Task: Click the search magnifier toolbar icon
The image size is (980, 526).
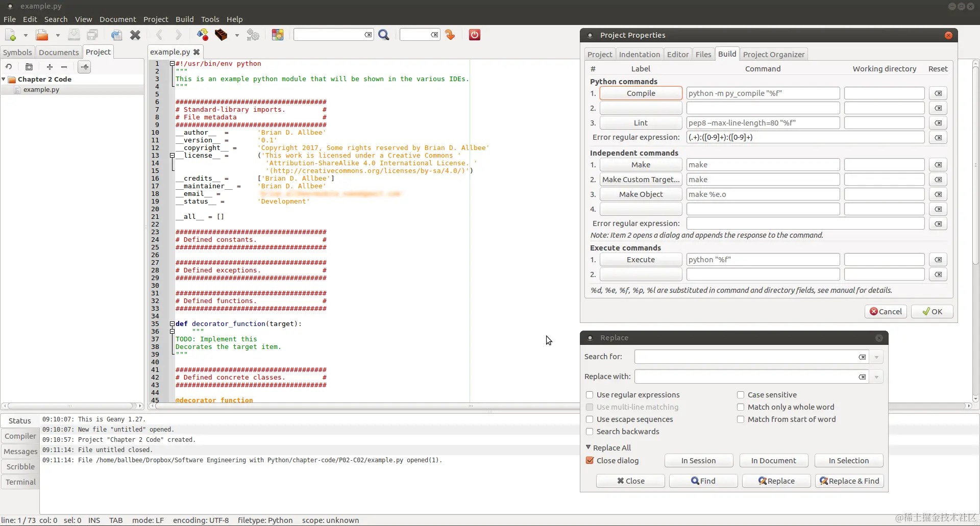Action: pos(384,35)
